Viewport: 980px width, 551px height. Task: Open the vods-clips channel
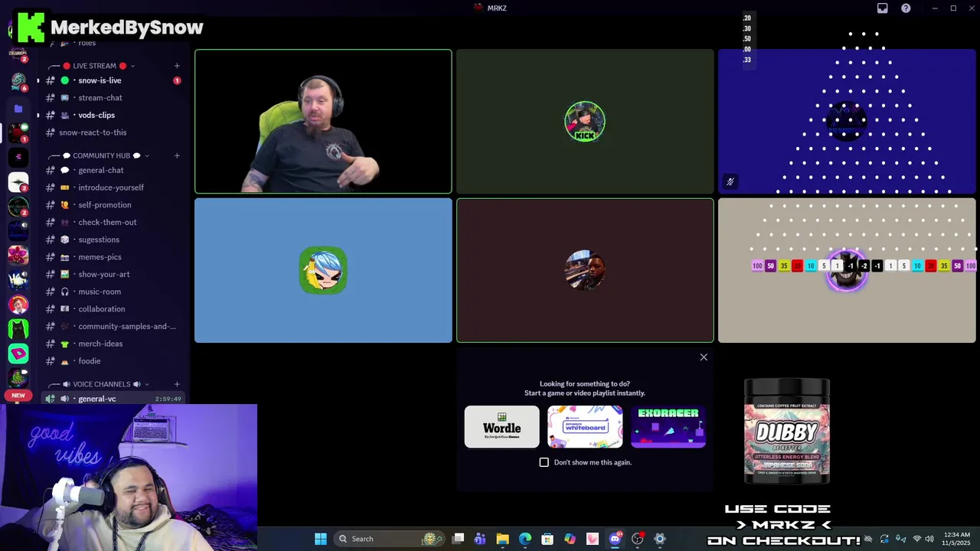(113, 115)
